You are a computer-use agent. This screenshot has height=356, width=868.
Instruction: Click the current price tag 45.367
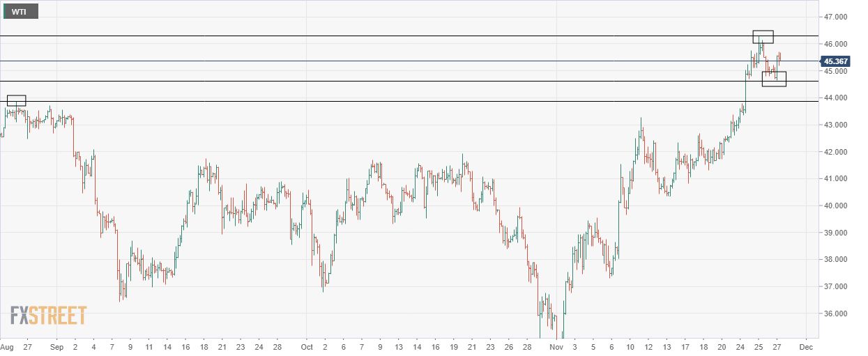click(835, 61)
